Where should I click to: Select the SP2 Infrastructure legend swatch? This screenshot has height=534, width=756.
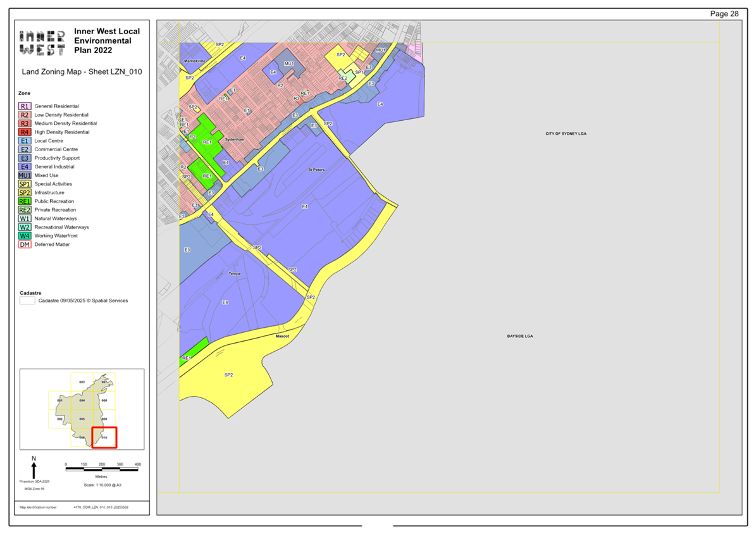pyautogui.click(x=25, y=193)
